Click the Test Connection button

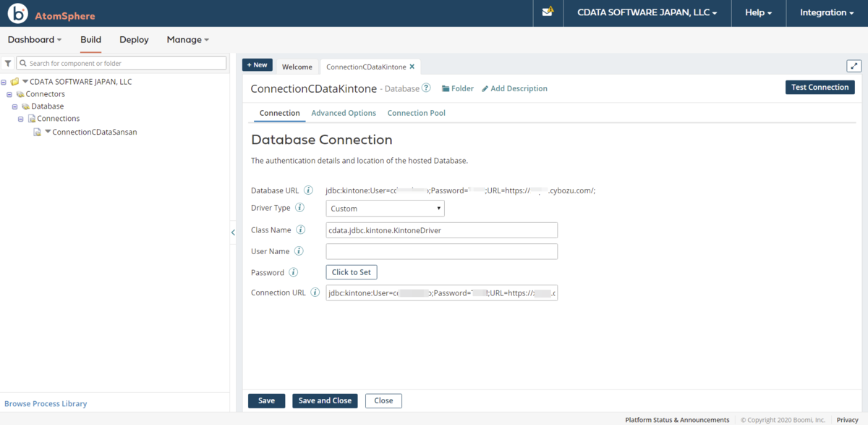point(820,87)
